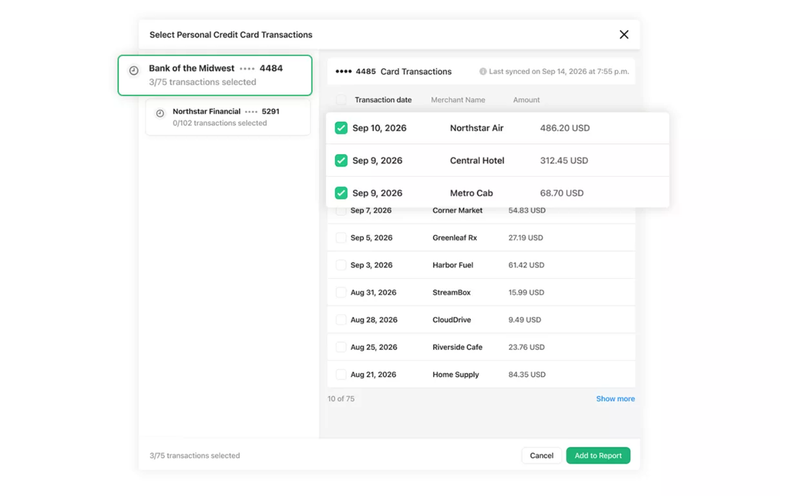This screenshot has height=496, width=792.
Task: Click the Aug 21, 2026 date
Action: click(x=373, y=374)
